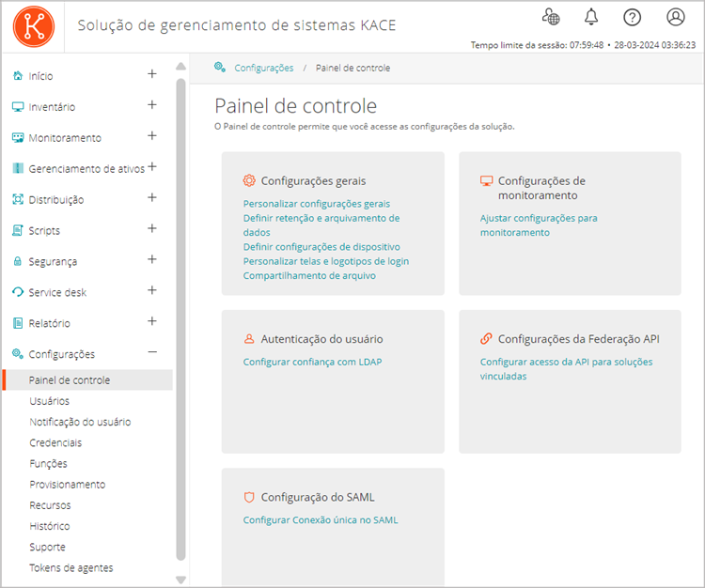The image size is (705, 588).
Task: Click the Configurações gerais gear icon
Action: pyautogui.click(x=249, y=180)
